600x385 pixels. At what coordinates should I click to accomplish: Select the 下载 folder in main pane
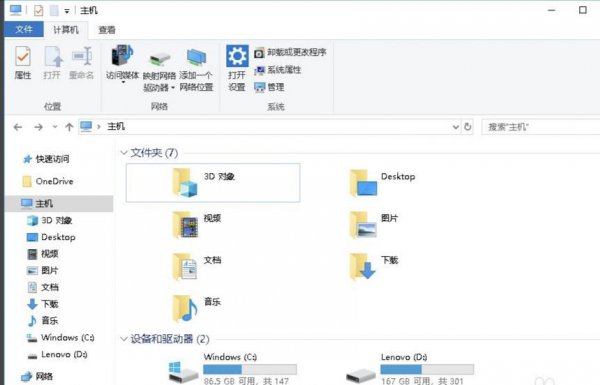[x=373, y=266]
